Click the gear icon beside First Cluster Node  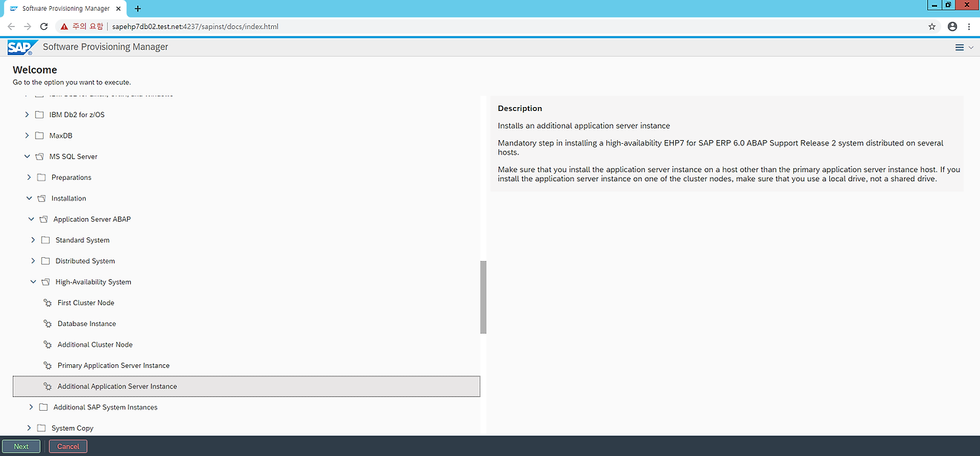coord(47,303)
